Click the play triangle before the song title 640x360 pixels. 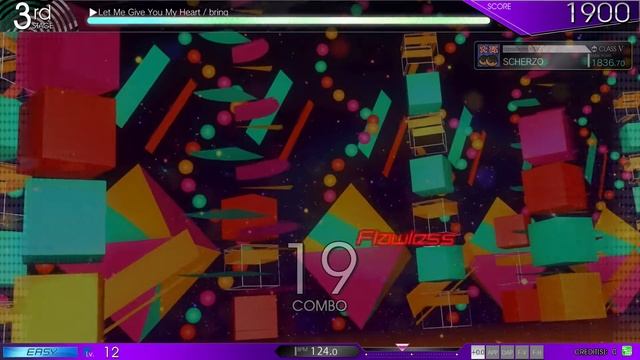tap(93, 13)
